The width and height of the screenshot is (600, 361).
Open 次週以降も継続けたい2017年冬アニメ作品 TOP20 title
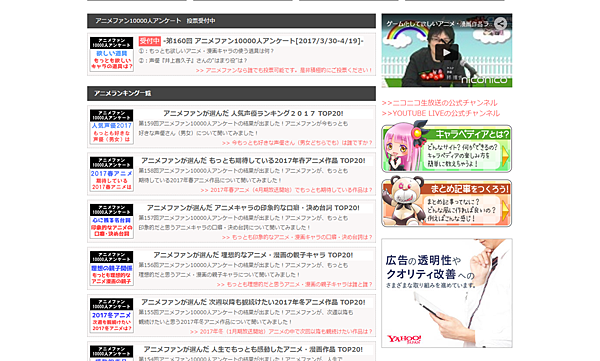tap(253, 302)
